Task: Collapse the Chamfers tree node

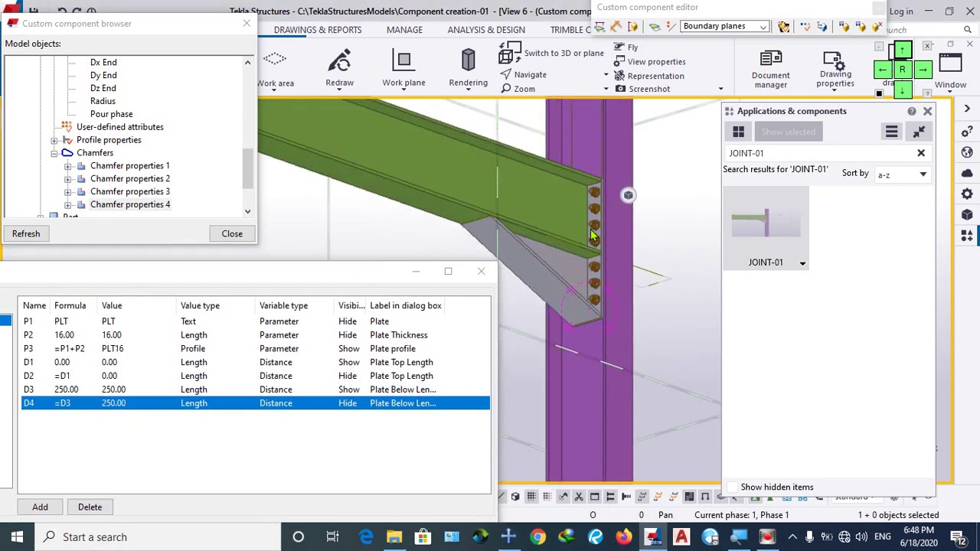Action: [x=54, y=153]
